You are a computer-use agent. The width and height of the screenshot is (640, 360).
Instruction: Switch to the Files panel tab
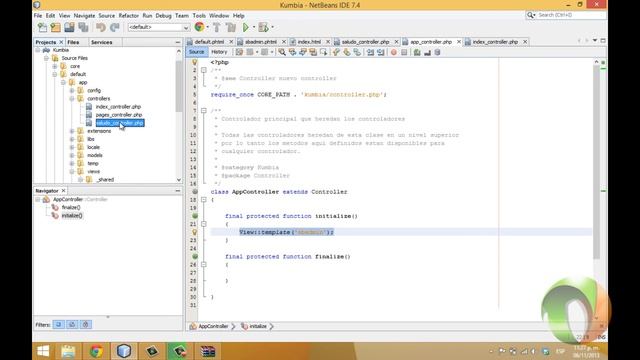[73, 42]
